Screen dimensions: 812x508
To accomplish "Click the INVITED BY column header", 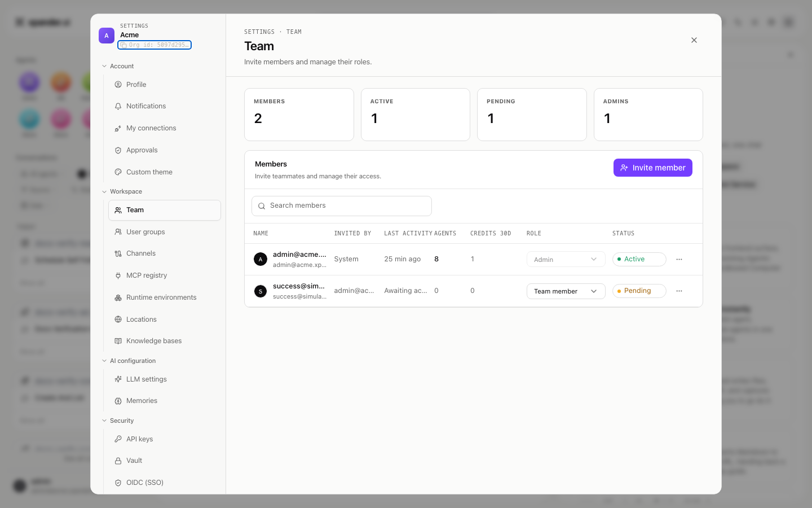I will pos(352,233).
